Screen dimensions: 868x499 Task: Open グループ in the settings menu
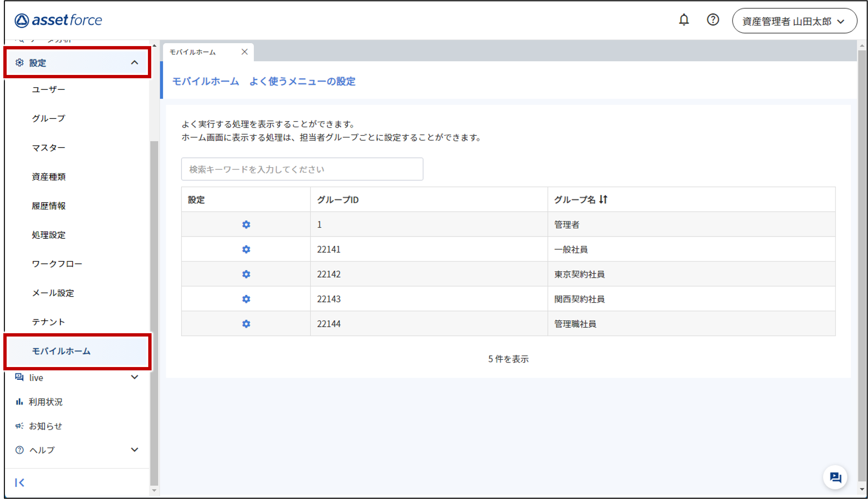pyautogui.click(x=48, y=119)
